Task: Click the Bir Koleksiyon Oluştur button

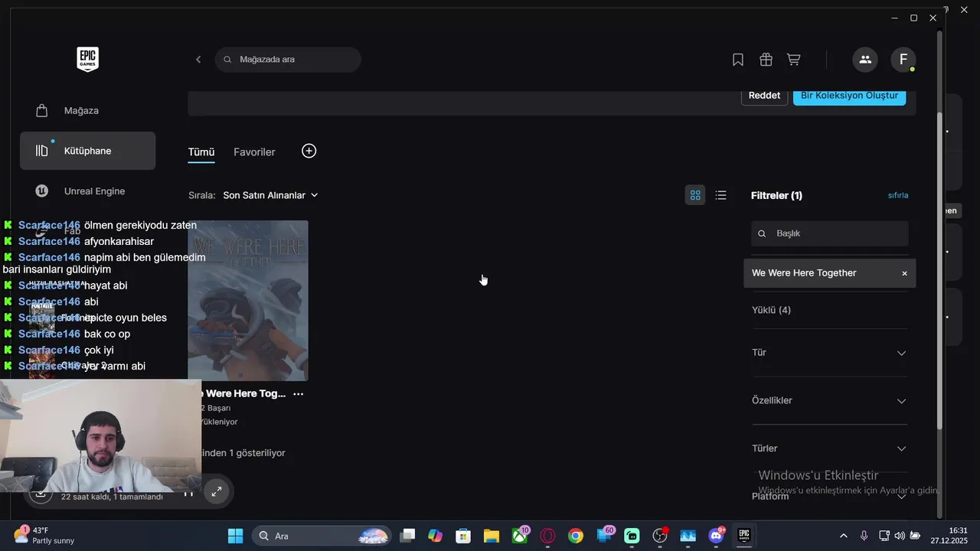Action: [x=850, y=96]
